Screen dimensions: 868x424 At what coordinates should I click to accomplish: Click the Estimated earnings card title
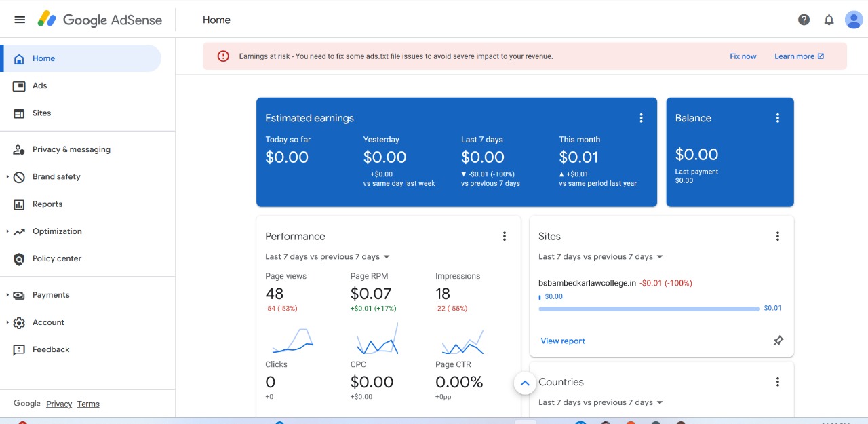[x=309, y=118]
